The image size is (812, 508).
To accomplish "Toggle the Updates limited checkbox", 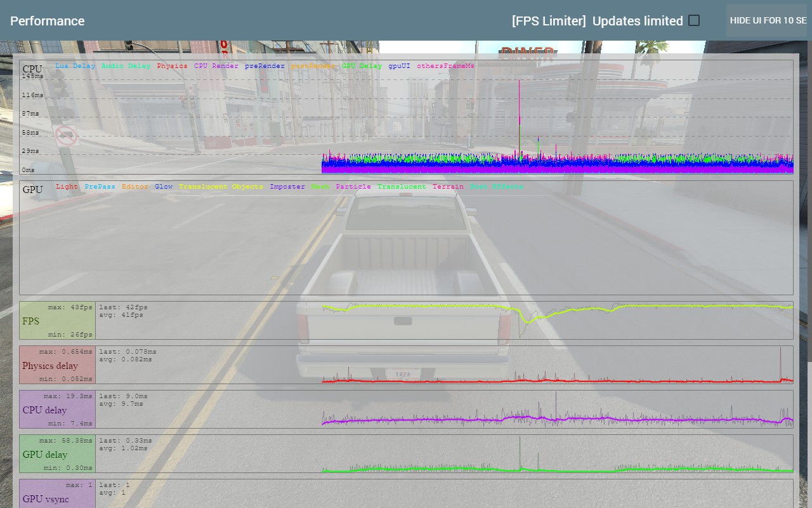I will tap(694, 20).
